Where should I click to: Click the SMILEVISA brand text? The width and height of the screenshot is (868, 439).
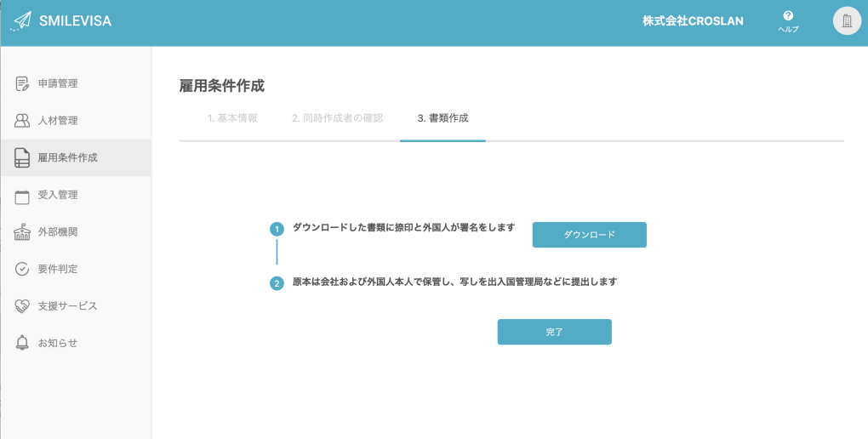75,21
